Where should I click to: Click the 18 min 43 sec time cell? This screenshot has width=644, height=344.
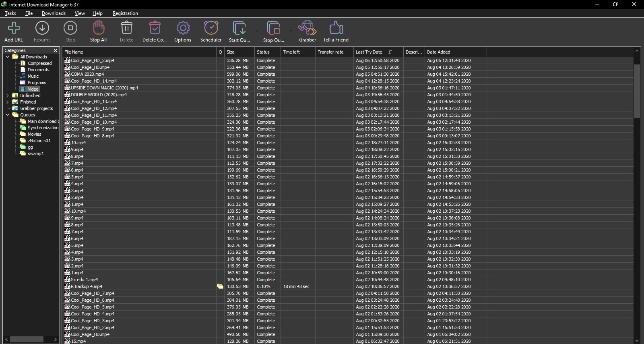296,286
